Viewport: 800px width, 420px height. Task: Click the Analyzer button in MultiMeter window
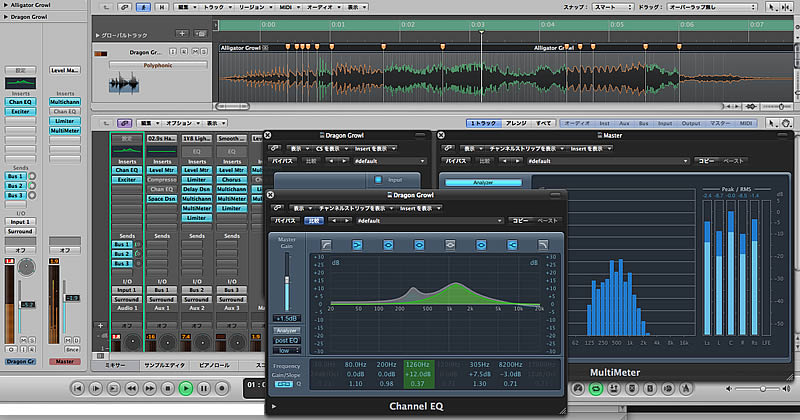tap(482, 183)
